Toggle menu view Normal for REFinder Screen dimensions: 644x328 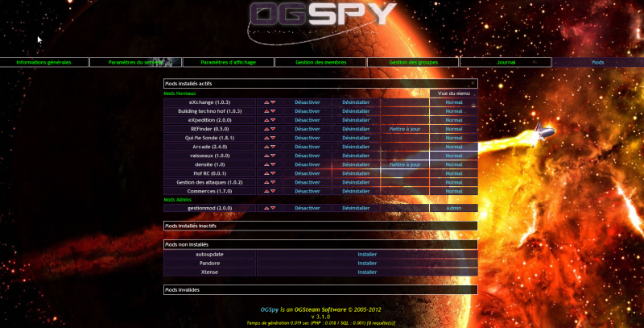point(454,129)
